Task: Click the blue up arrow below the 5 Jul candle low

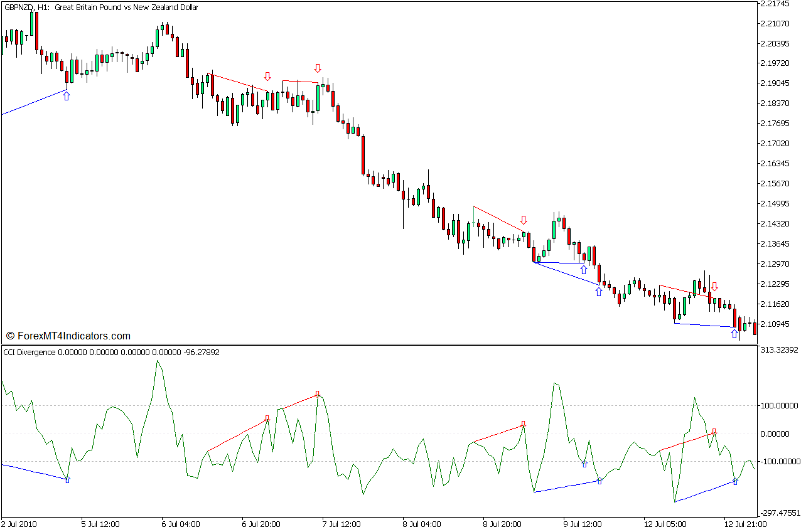Action: 67,96
